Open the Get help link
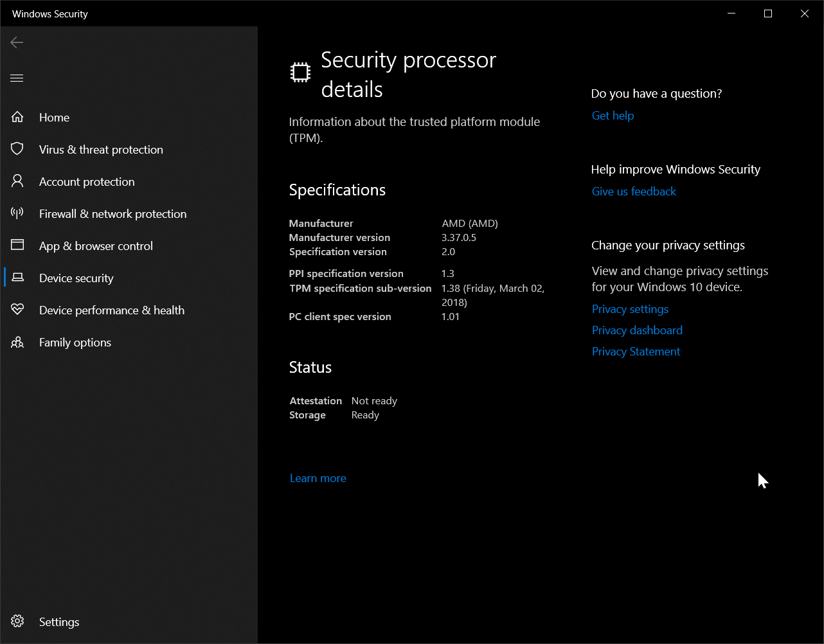 click(613, 116)
